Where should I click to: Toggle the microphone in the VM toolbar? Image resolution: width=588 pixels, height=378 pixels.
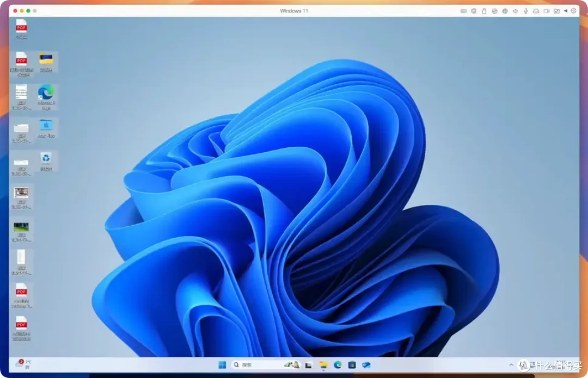(x=525, y=11)
